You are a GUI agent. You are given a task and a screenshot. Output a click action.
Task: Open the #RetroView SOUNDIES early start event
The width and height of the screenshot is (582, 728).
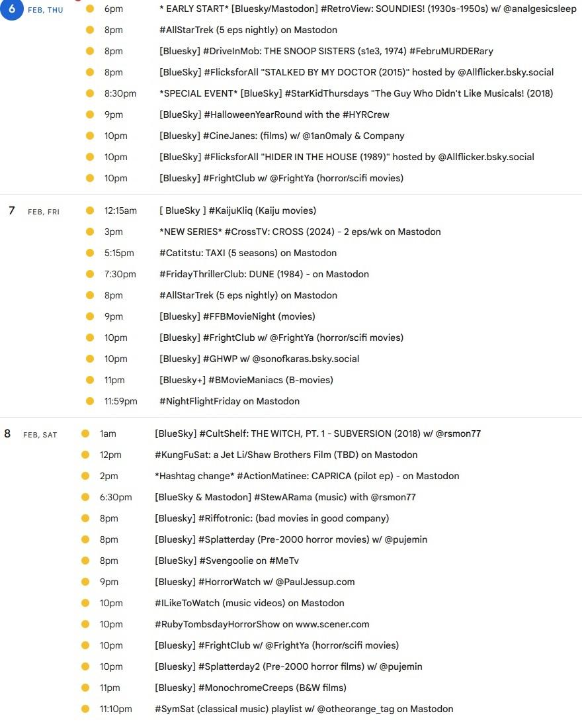(x=368, y=9)
